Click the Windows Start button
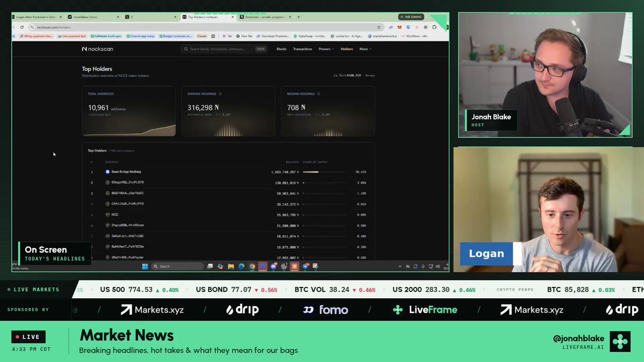The height and width of the screenshot is (362, 644). click(144, 266)
